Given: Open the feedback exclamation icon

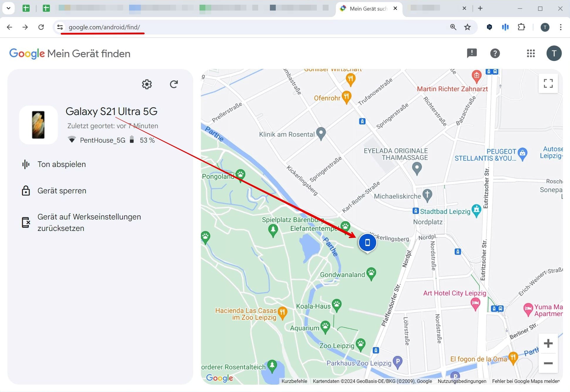Looking at the screenshot, I should click(x=472, y=53).
